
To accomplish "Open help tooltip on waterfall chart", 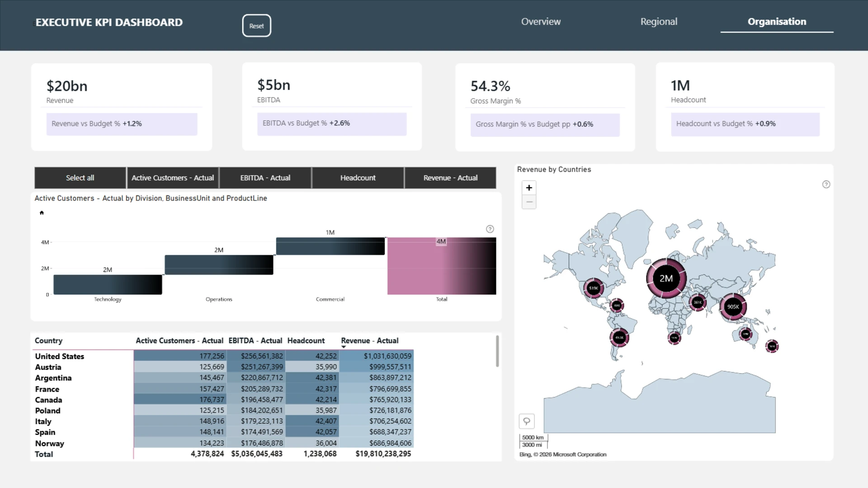I will (490, 229).
